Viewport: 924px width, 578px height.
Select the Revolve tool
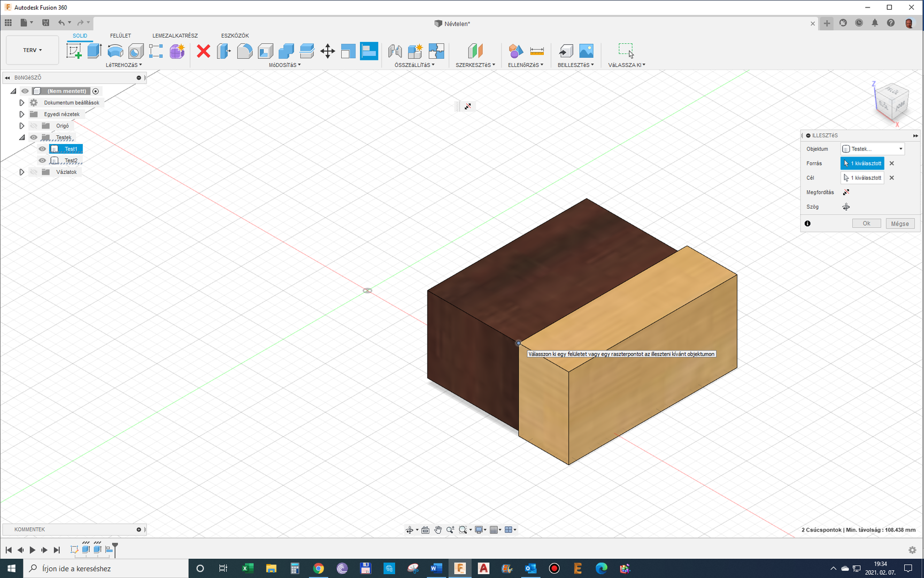tap(115, 51)
